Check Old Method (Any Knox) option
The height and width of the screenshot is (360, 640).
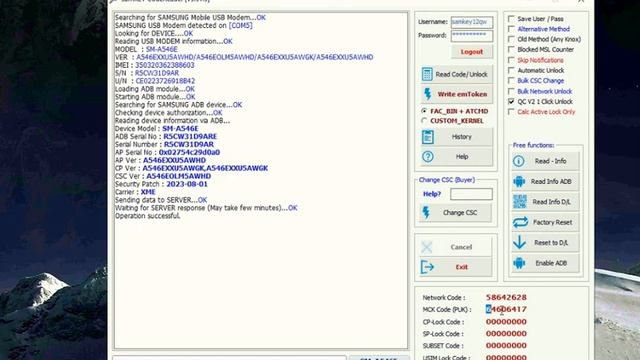(511, 39)
